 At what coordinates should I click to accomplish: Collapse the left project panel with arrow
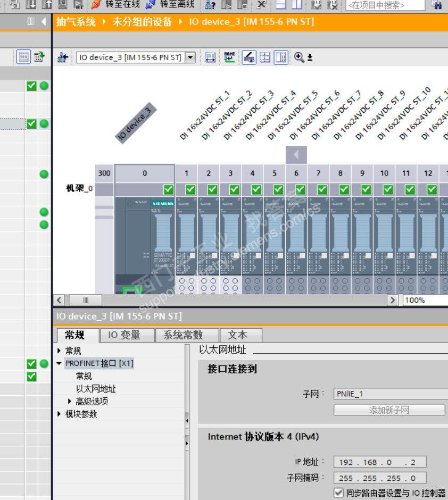[x=44, y=21]
